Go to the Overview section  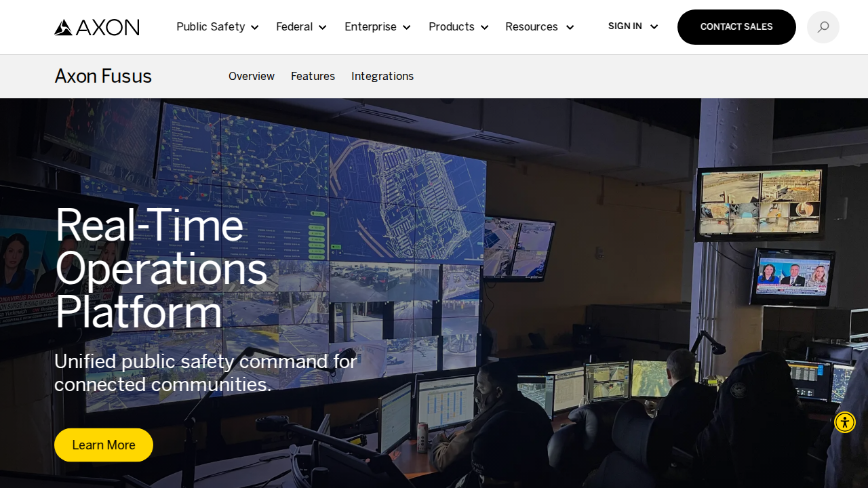[x=252, y=77]
